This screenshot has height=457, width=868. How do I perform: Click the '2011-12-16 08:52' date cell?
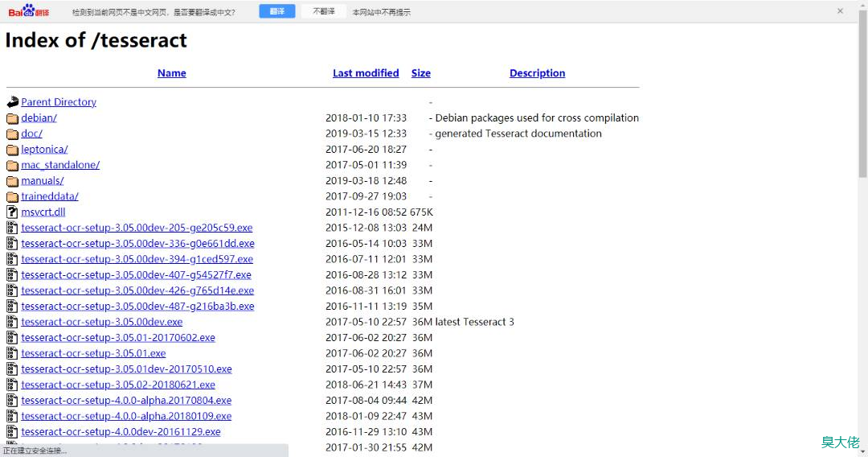[366, 212]
